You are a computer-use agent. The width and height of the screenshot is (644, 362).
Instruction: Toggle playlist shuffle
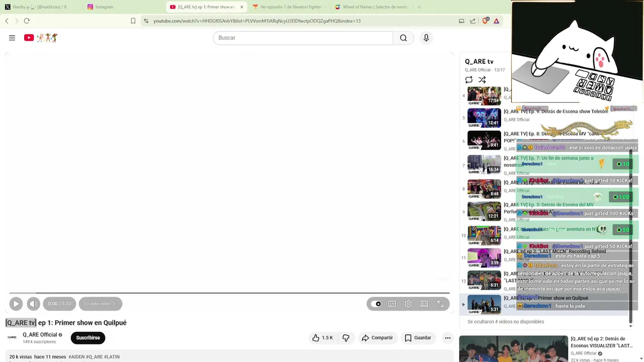click(482, 80)
